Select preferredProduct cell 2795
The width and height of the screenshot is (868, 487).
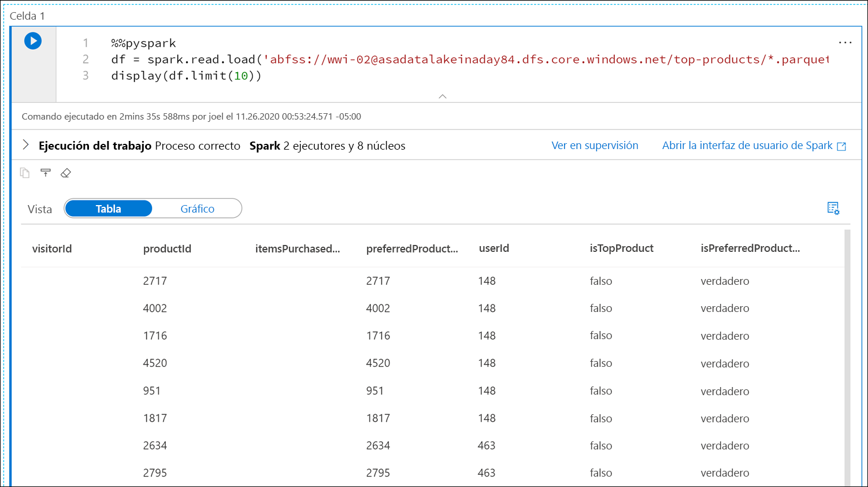(378, 473)
